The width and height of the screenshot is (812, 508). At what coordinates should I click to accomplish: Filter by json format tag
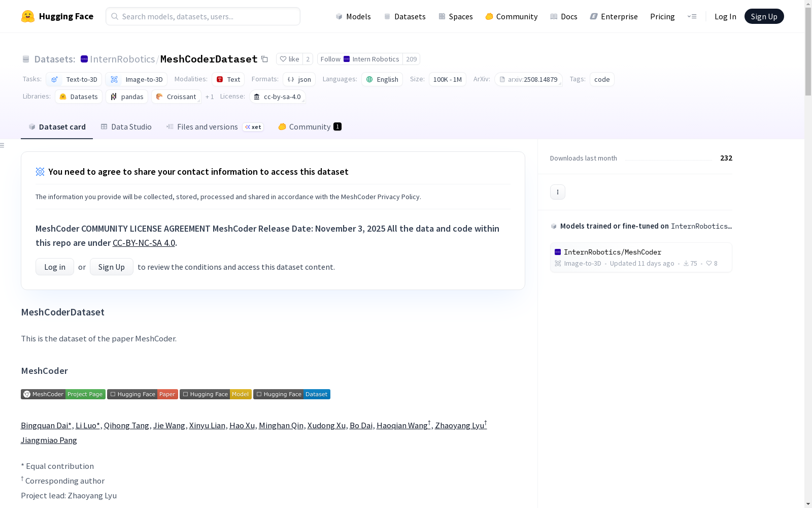coord(299,79)
